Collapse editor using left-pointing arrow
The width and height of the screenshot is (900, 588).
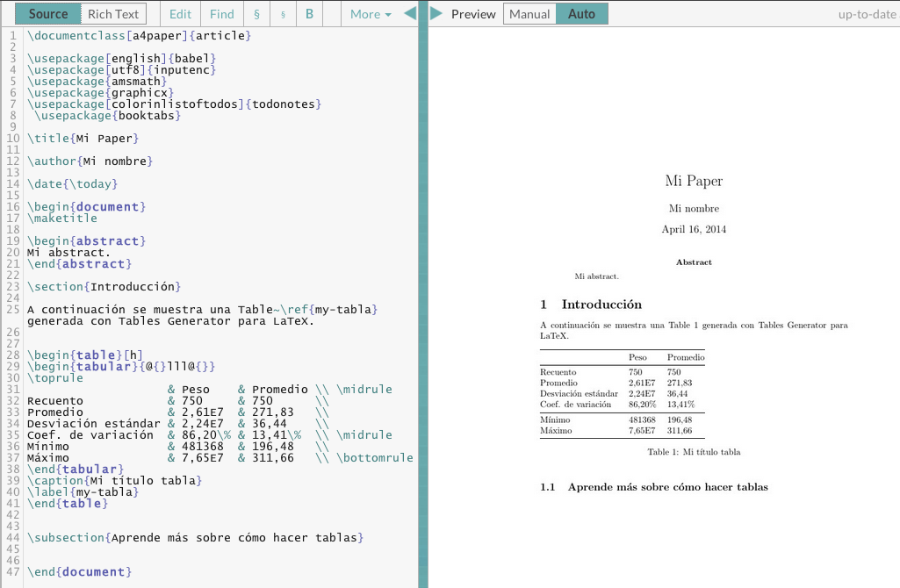[410, 13]
